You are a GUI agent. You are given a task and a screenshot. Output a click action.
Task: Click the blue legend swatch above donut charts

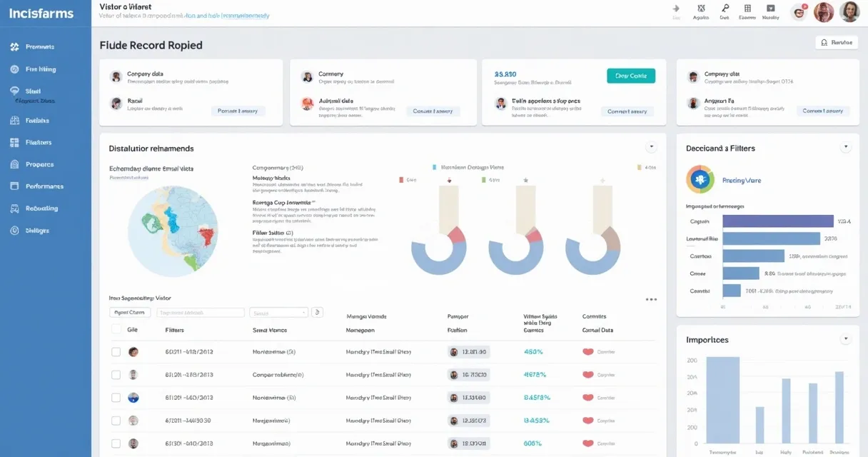point(434,167)
